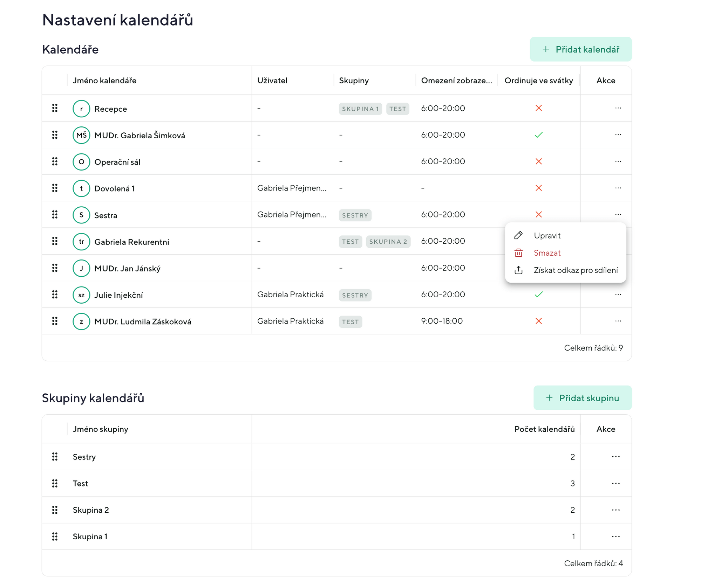This screenshot has width=701, height=588.
Task: Open actions menu for Julie Injekční
Action: click(x=618, y=295)
